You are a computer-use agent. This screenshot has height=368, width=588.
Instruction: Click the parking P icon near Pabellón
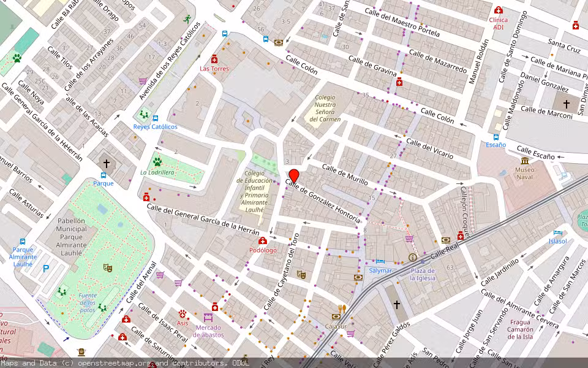(46, 269)
